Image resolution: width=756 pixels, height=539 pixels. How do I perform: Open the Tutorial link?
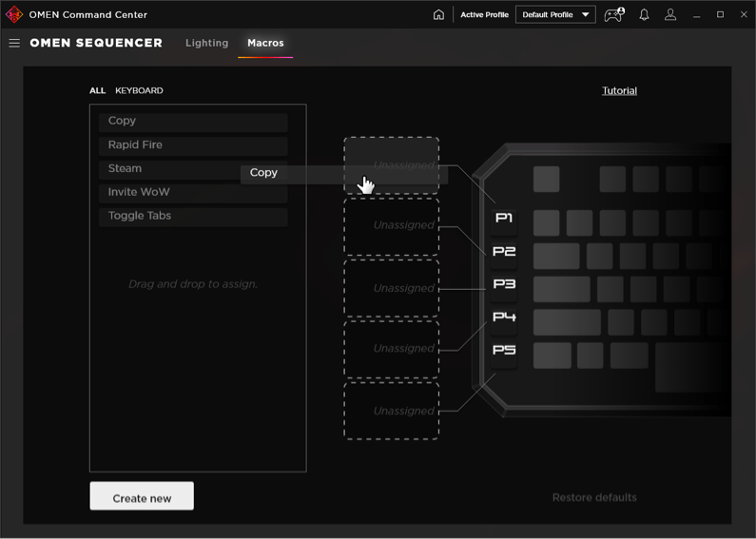coord(619,90)
